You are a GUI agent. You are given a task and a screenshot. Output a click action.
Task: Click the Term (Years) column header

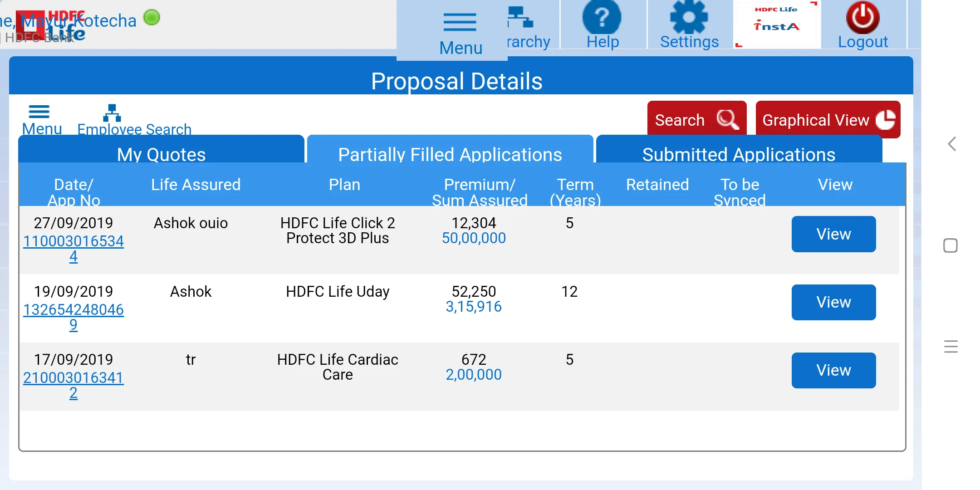click(575, 192)
